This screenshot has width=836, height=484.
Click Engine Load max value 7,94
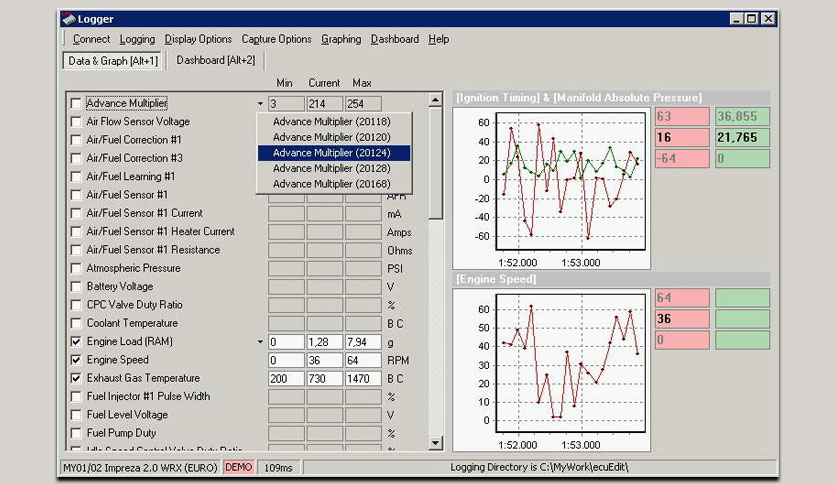pos(363,342)
